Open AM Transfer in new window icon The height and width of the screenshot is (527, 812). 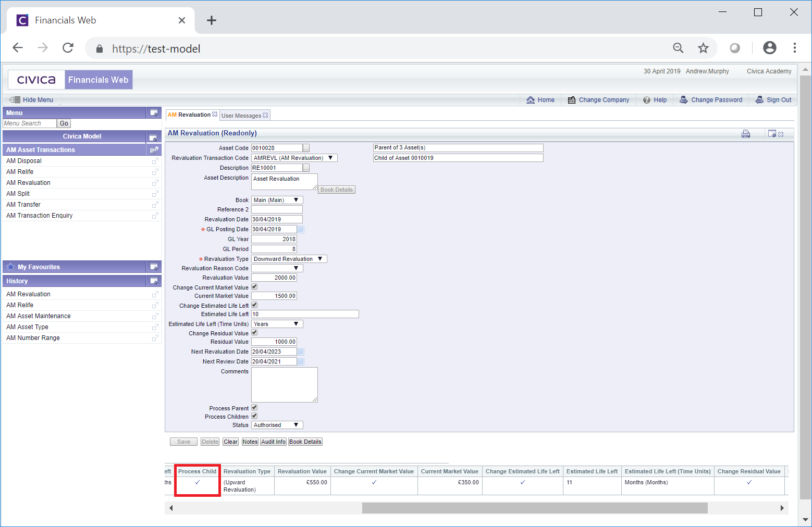tap(155, 205)
